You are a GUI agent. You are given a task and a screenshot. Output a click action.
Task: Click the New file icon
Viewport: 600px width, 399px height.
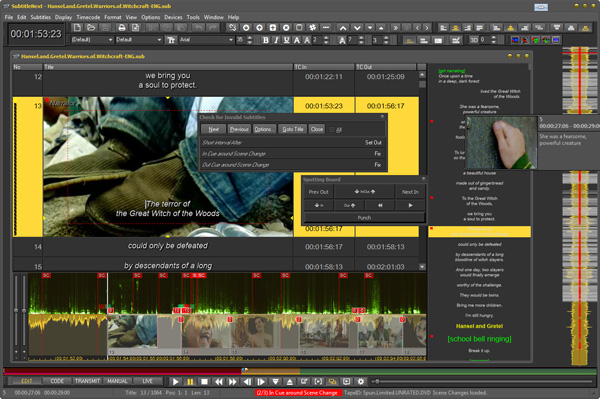pyautogui.click(x=77, y=28)
